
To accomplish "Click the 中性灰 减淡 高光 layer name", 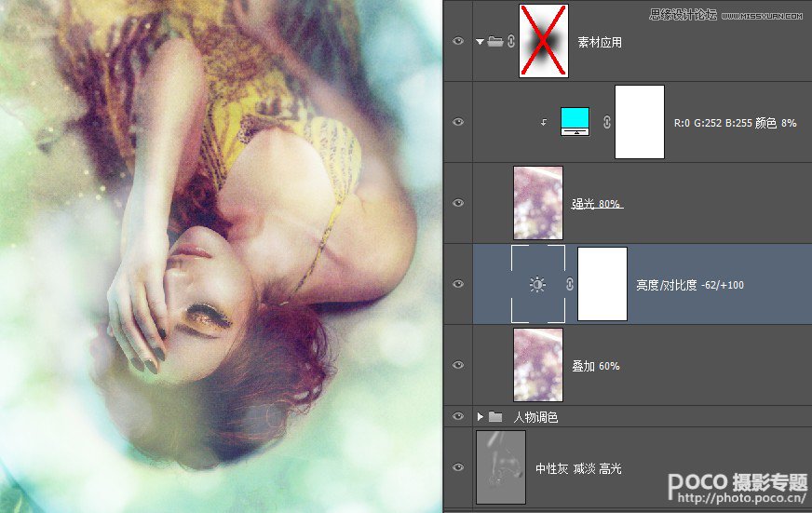I will tap(578, 468).
